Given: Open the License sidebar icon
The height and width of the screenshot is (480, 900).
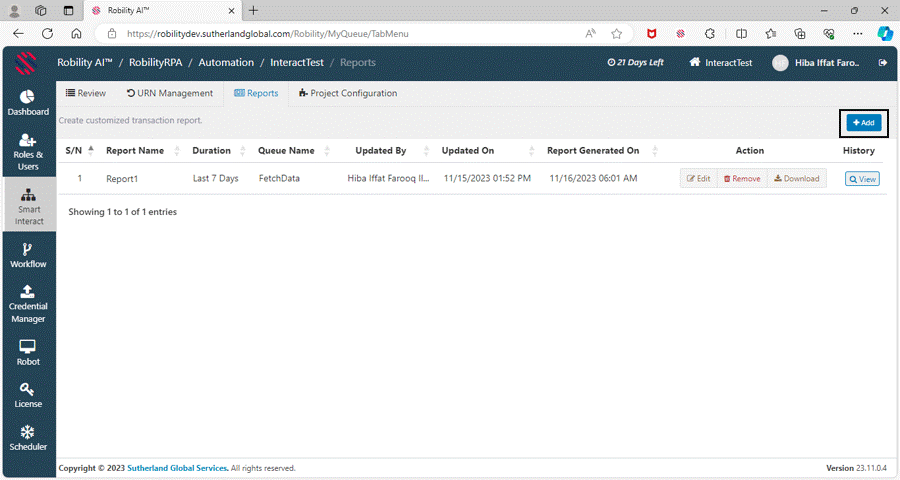Looking at the screenshot, I should (x=28, y=395).
